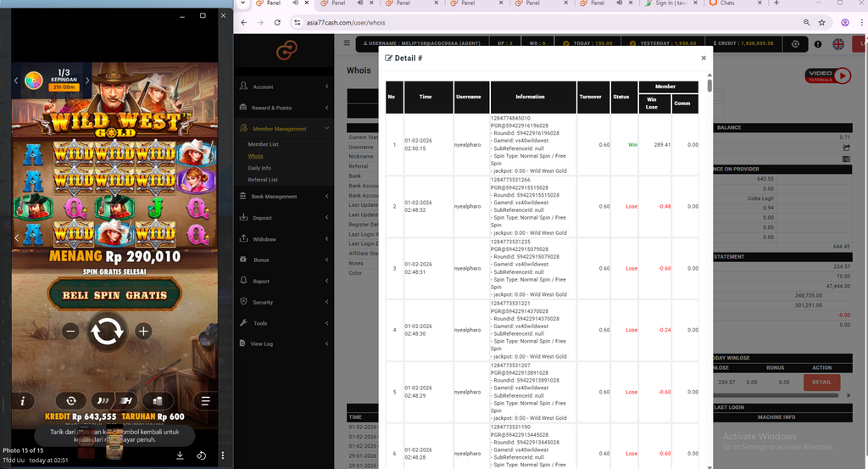Open the browser zoom magnifier icon
Image resolution: width=868 pixels, height=469 pixels.
pos(807,23)
